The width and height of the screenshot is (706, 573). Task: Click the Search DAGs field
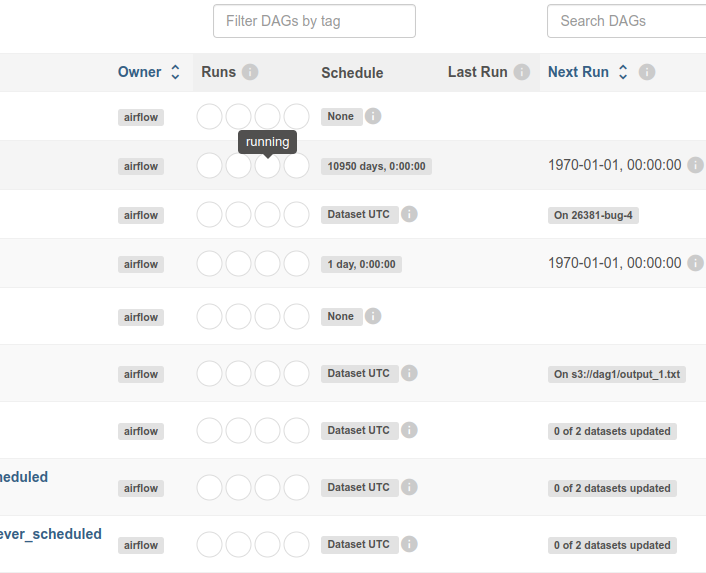626,21
